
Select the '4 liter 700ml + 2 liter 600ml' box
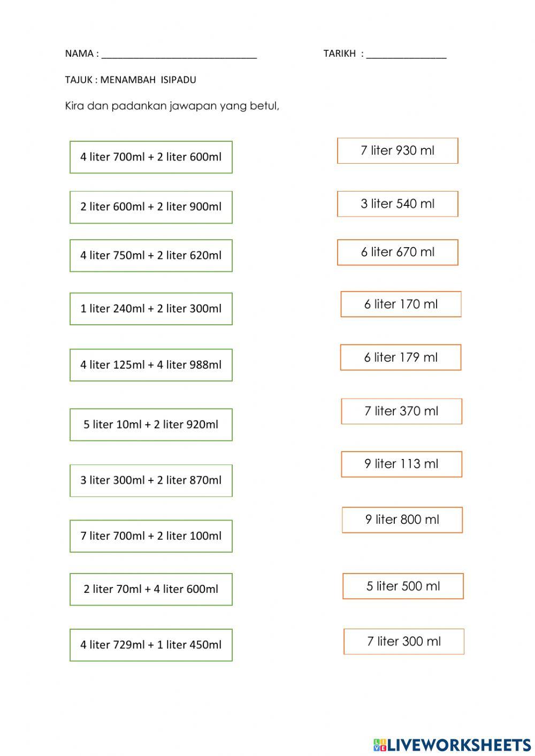[151, 157]
